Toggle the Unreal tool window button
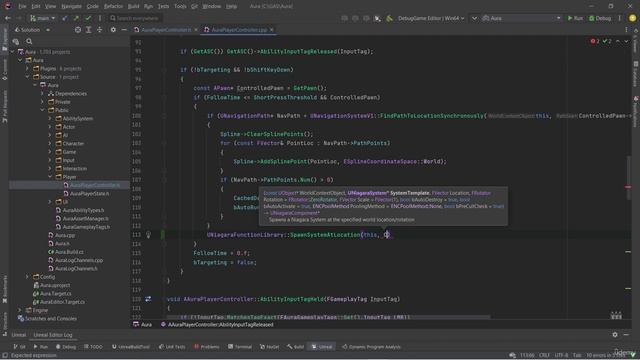The width and height of the screenshot is (640, 360). click(x=322, y=347)
